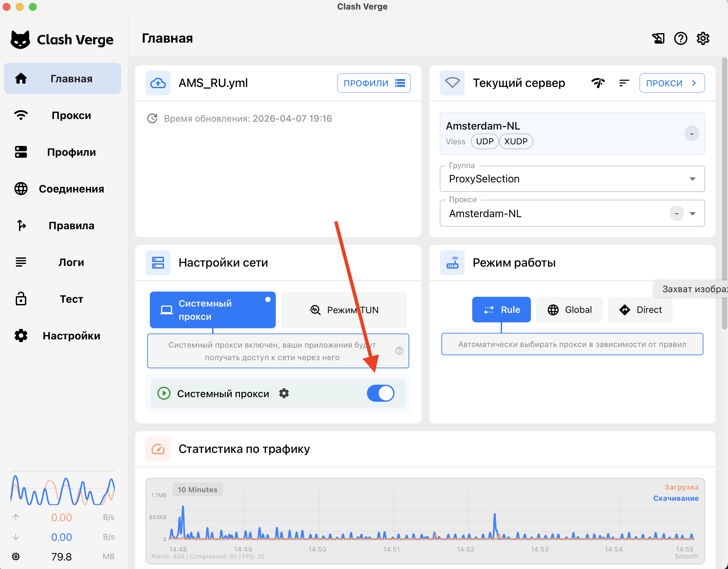Toggle the Системный прокси switch
The image size is (728, 569).
point(381,393)
